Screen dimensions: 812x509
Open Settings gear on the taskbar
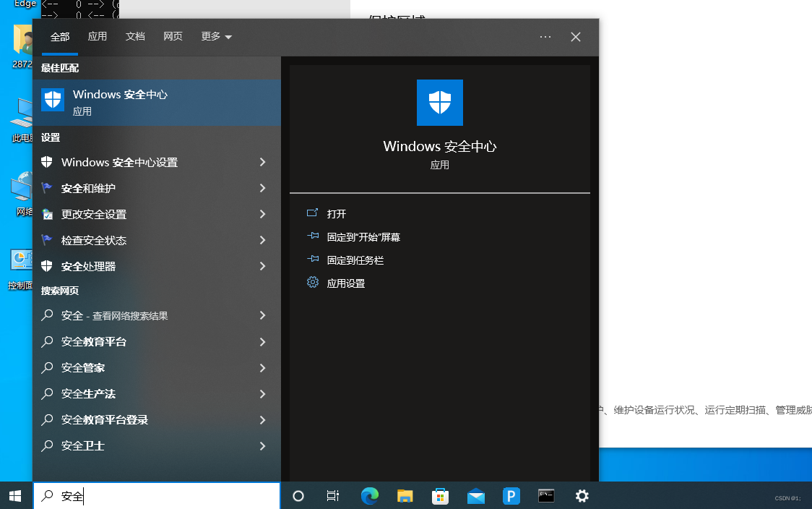click(x=582, y=496)
